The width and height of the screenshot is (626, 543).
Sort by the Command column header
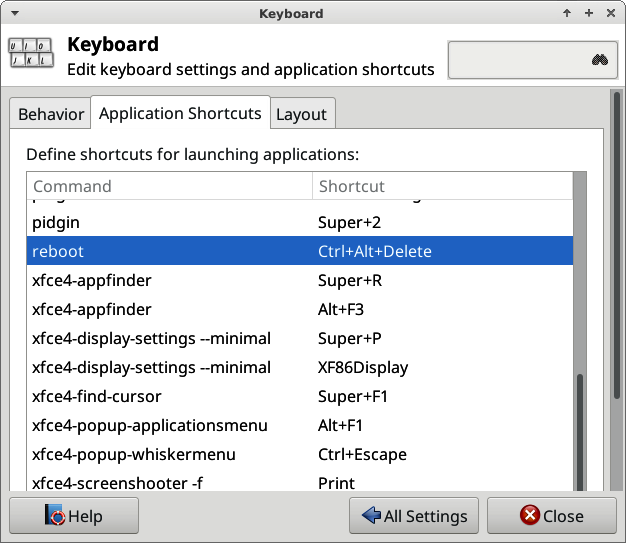[x=169, y=186]
